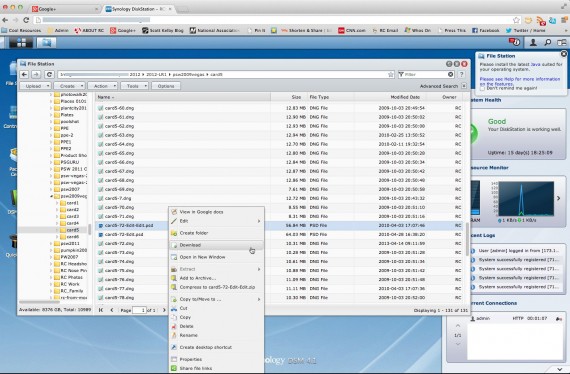The width and height of the screenshot is (570, 374).
Task: Previous page arrow in Current Connections
Action: click(x=458, y=326)
